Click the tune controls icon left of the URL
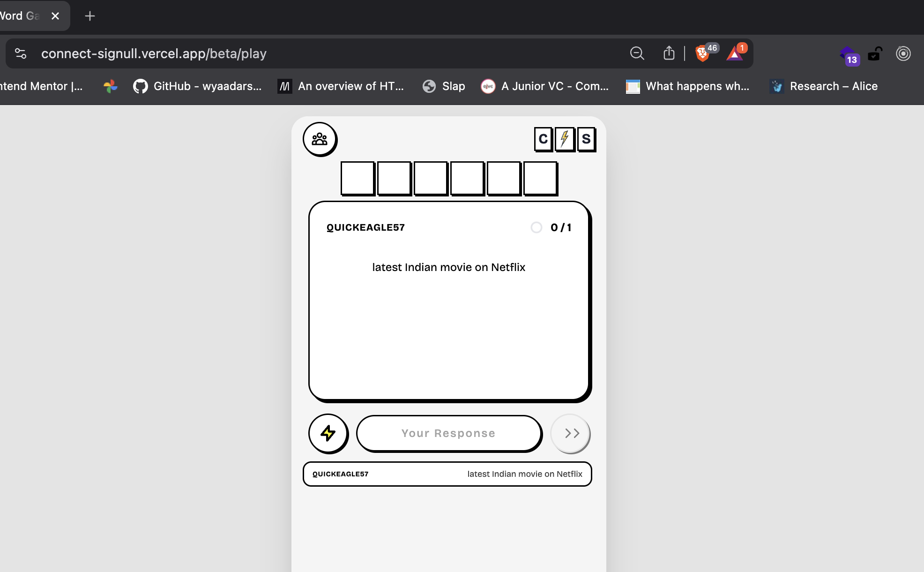 coord(21,53)
